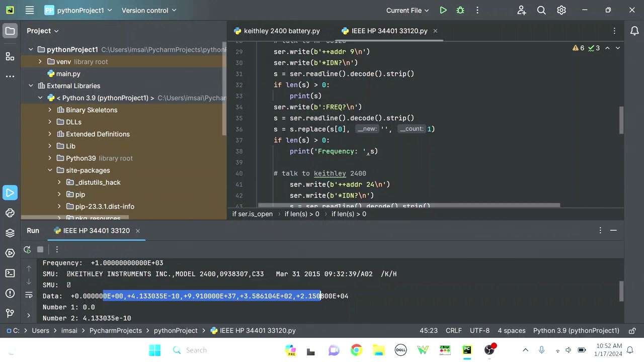The width and height of the screenshot is (644, 362).
Task: Open the Services tool window icon
Action: [x=10, y=253]
